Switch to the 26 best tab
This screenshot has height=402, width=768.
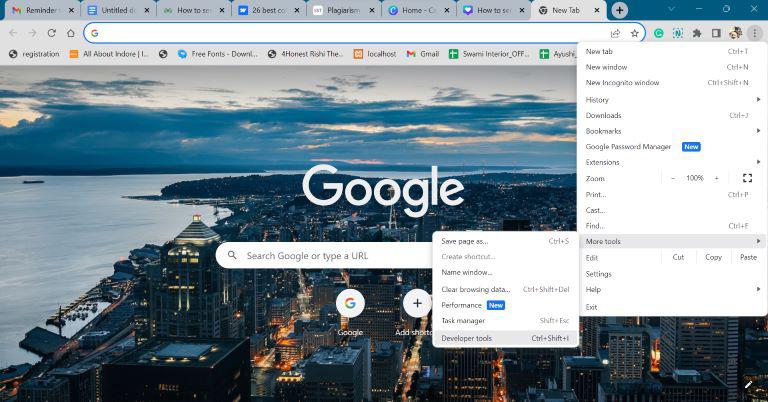(267, 10)
